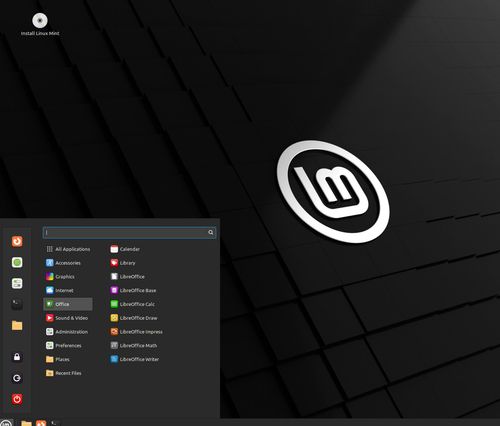Launch LibreOffice Writer
The width and height of the screenshot is (500, 426).
[135, 359]
